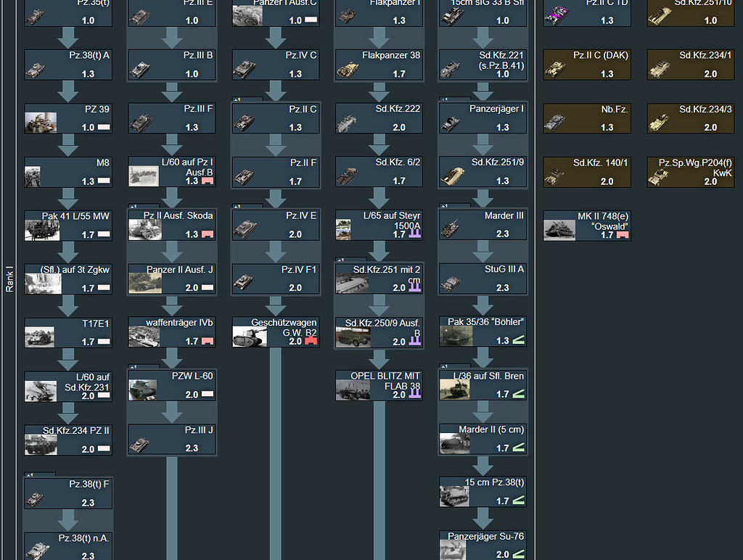Select the Pak 35/36 "Böhler" vehicle
Image resolution: width=743 pixels, height=560 pixels.
[x=482, y=332]
